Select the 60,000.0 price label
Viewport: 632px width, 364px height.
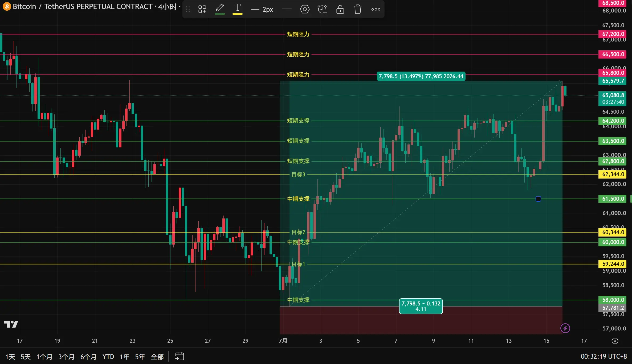coord(613,242)
